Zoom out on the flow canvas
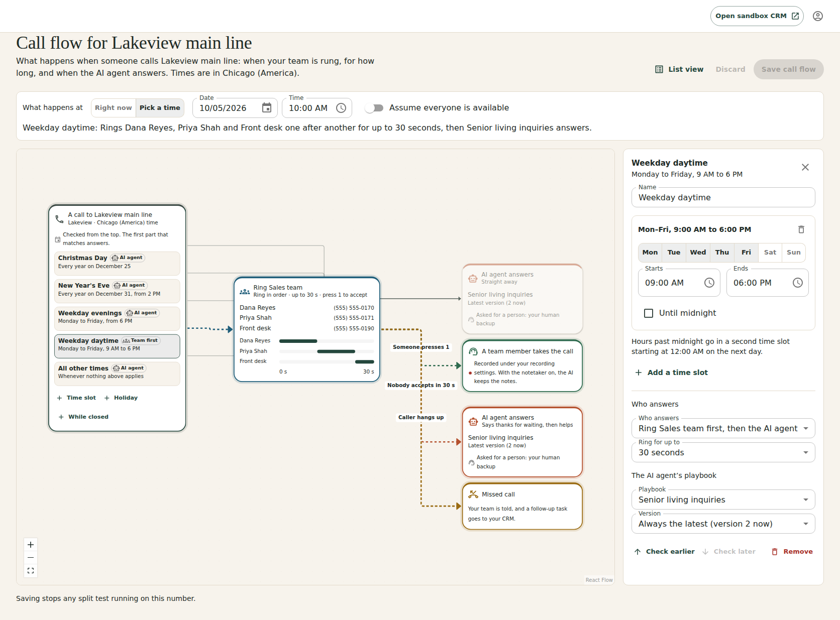 coord(31,558)
